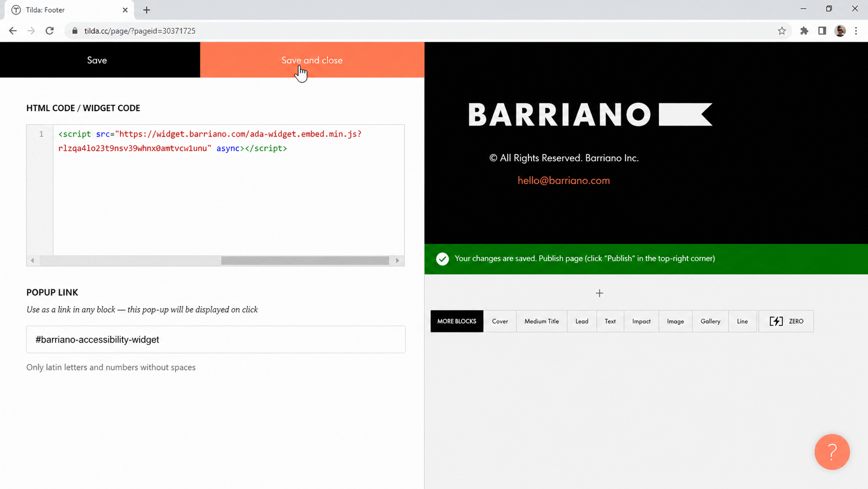The image size is (868, 489).
Task: Click the POPUP LINK heading
Action: (52, 293)
